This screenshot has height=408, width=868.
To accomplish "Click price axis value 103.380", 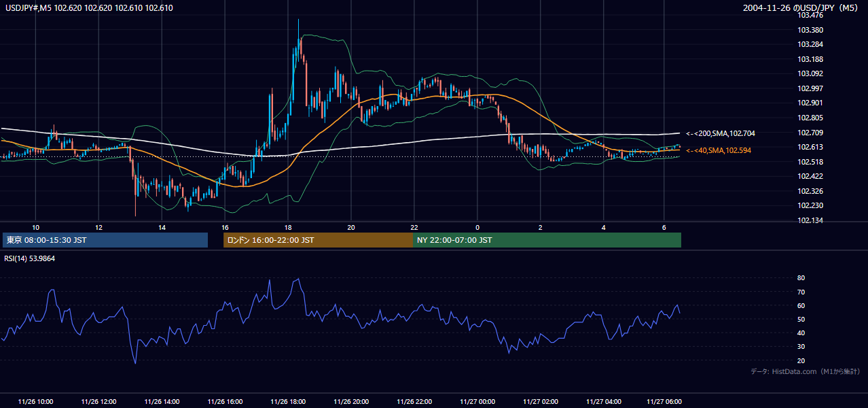I will pos(811,30).
